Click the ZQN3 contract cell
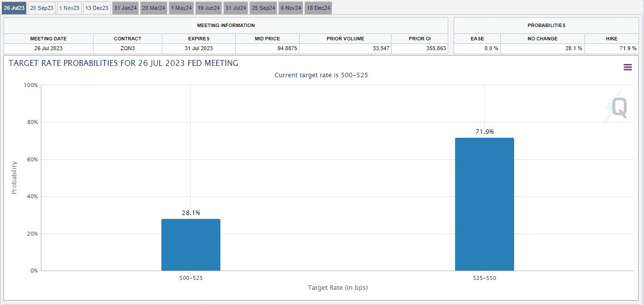 tap(127, 48)
